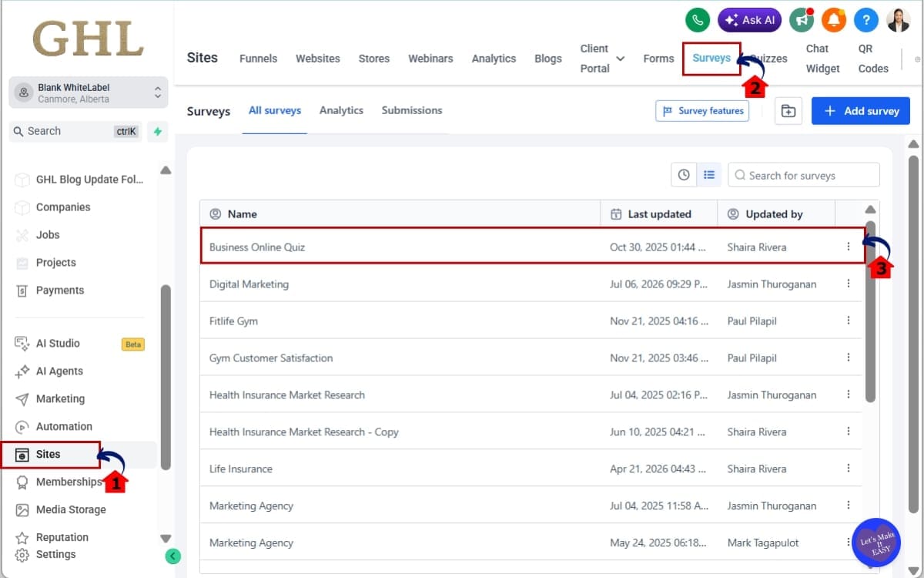
Task: Open Projects in the sidebar
Action: [x=56, y=263]
